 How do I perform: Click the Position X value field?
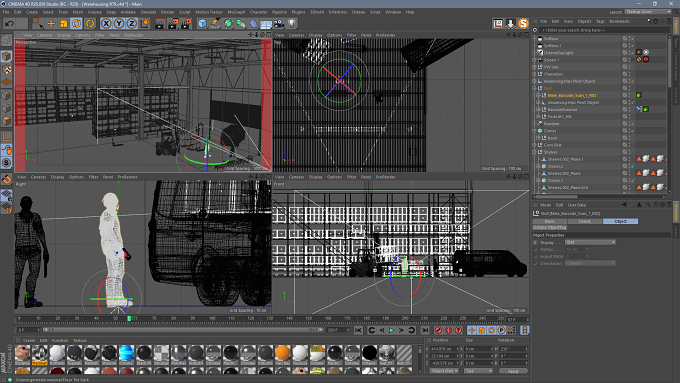coord(444,349)
